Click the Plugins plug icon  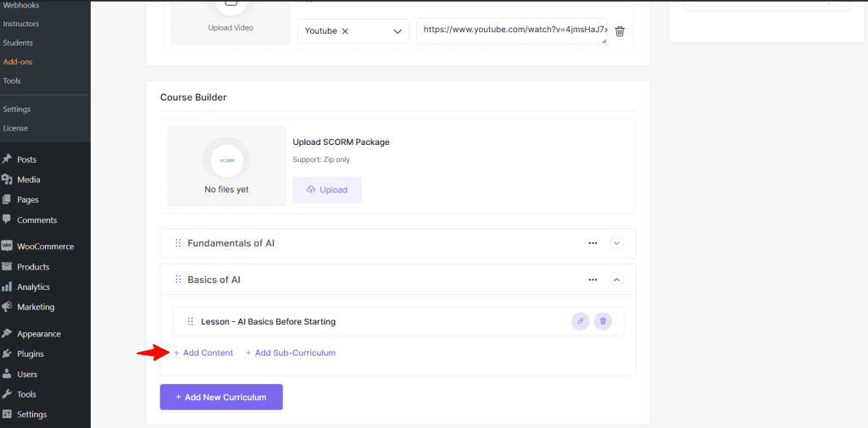7,353
